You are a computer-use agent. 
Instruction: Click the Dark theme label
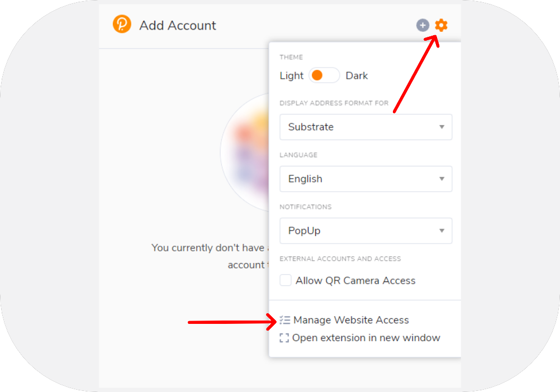click(x=357, y=76)
